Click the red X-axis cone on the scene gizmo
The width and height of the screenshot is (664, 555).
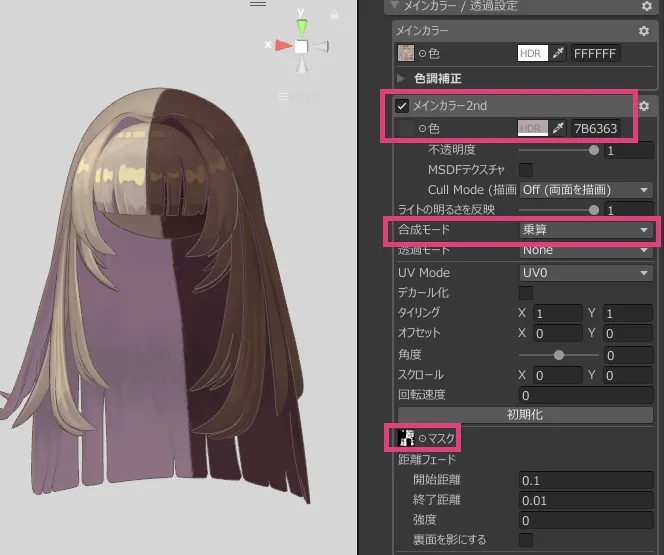(283, 45)
